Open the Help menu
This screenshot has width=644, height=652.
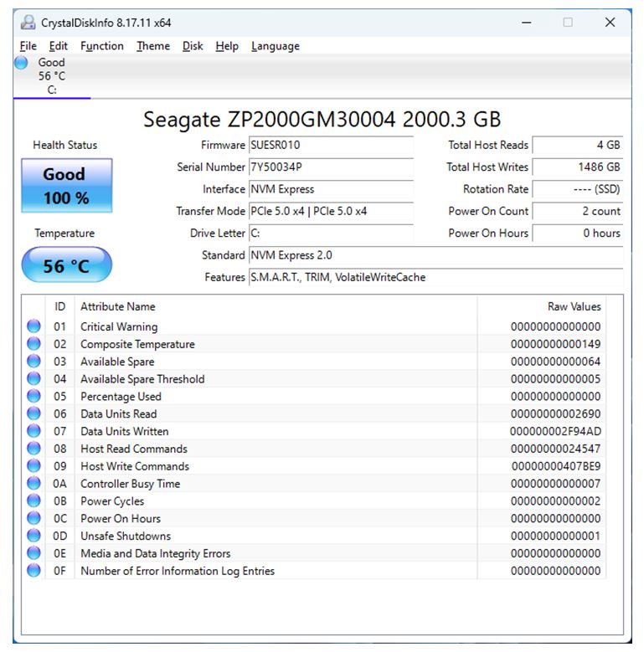tap(227, 46)
